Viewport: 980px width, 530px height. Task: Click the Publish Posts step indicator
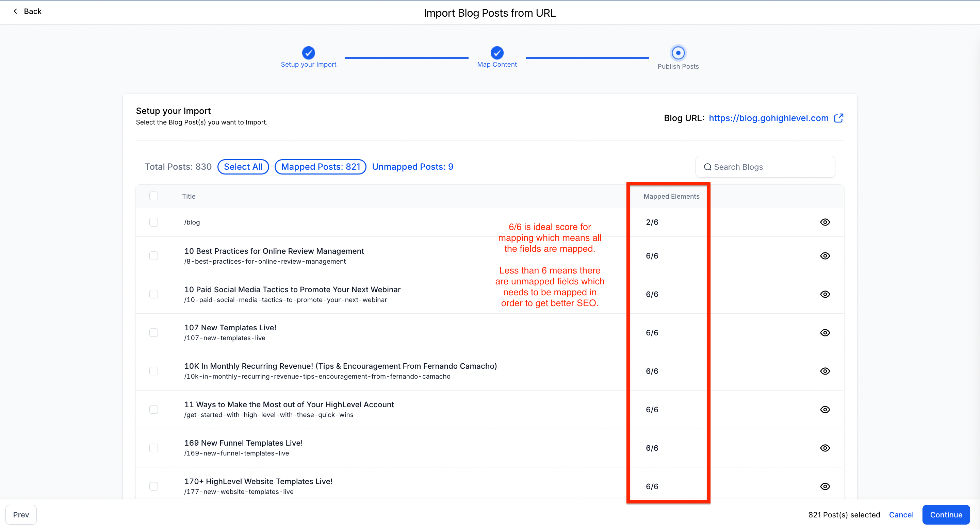click(677, 53)
